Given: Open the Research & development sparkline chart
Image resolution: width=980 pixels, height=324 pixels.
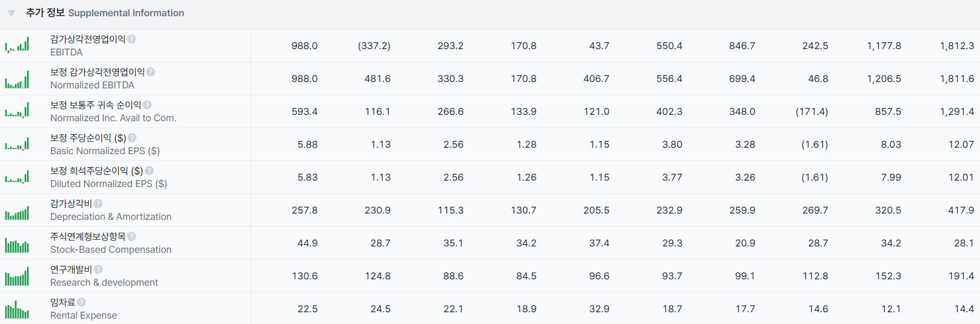Looking at the screenshot, I should point(17,277).
